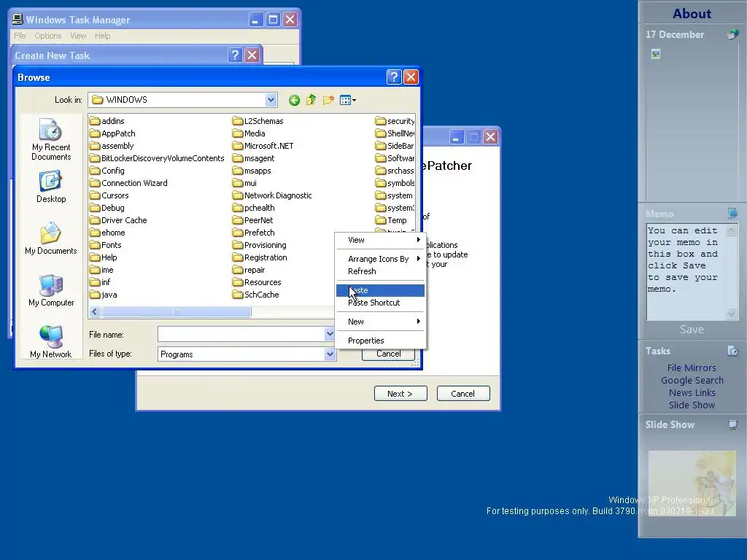747x560 pixels.
Task: Open the Slide Show link in Tasks
Action: (x=692, y=405)
